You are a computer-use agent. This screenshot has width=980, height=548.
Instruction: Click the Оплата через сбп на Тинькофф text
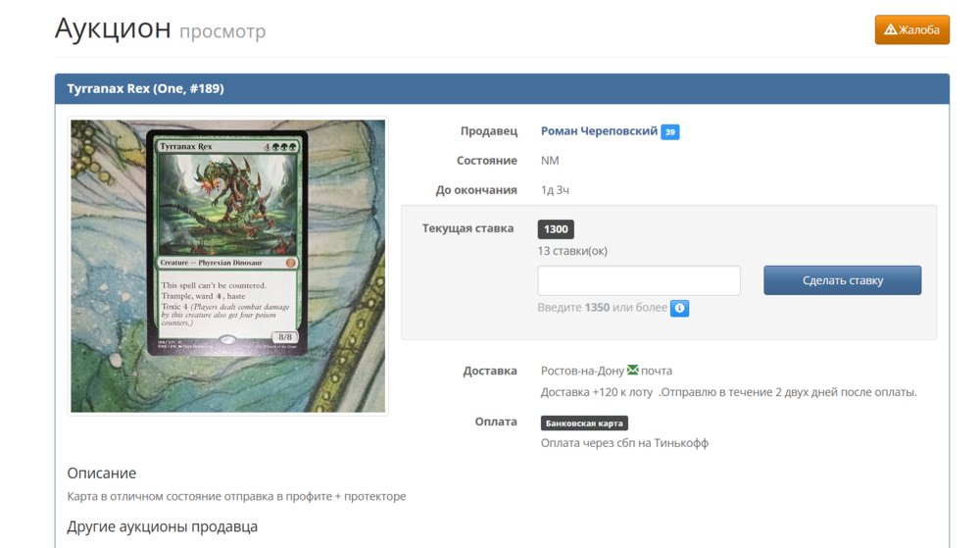pyautogui.click(x=624, y=443)
